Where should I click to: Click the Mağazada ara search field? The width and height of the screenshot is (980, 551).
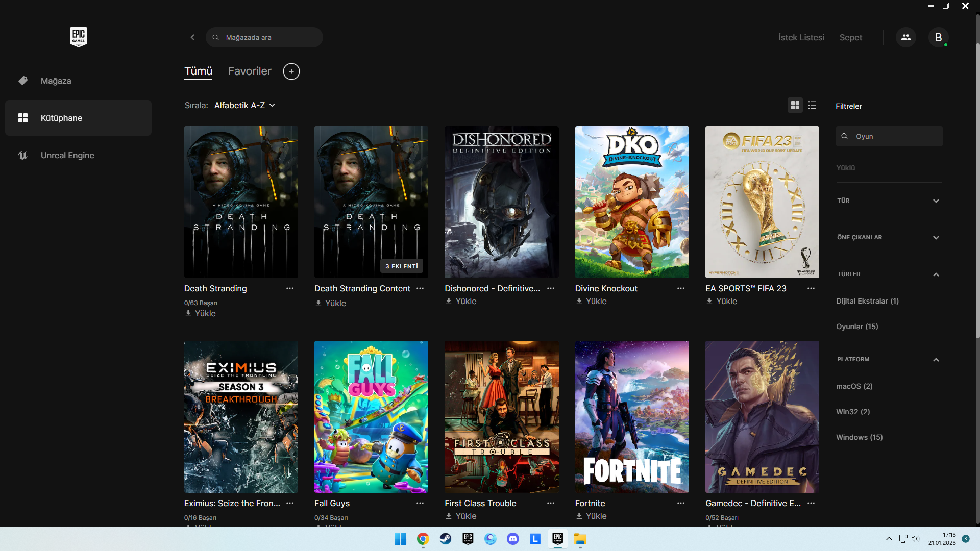(271, 37)
